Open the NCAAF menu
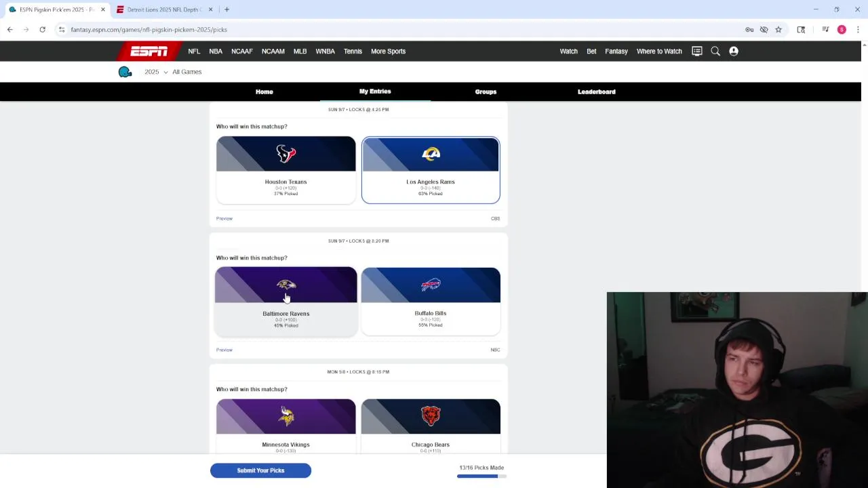 coord(241,52)
